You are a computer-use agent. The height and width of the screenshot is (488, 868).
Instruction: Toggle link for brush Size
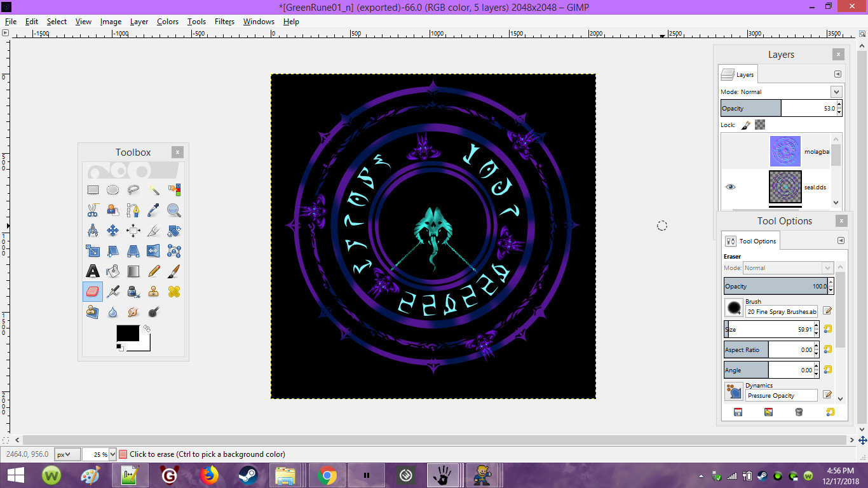click(x=828, y=329)
